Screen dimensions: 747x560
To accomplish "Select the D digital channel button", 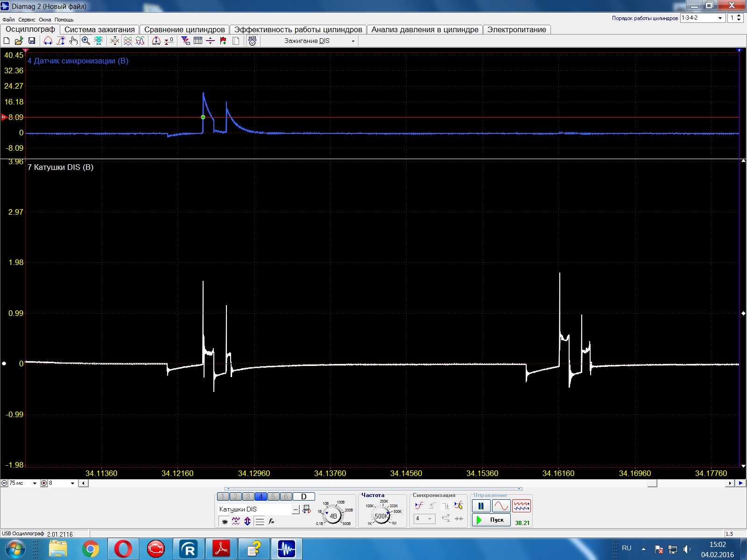I will pos(304,497).
